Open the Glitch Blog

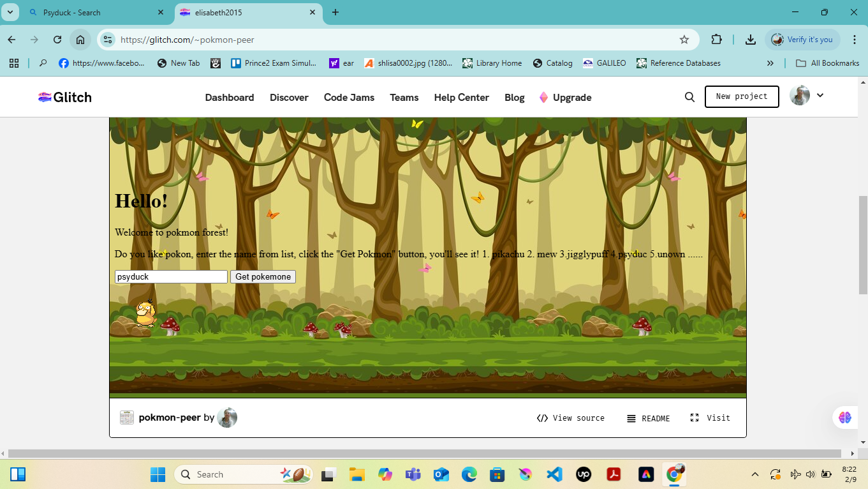[x=515, y=97]
